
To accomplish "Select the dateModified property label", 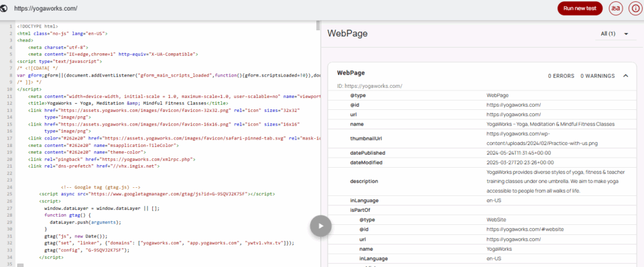I will coord(367,163).
